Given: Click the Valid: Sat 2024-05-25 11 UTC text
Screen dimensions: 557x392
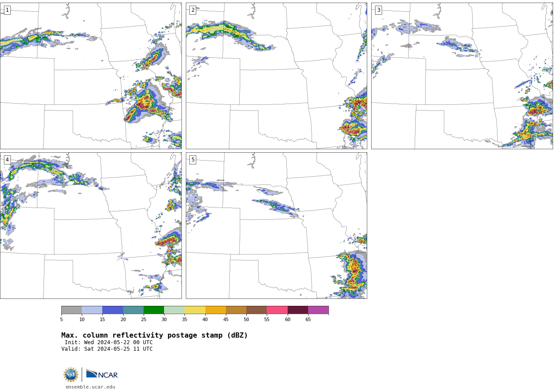Looking at the screenshot, I should pyautogui.click(x=107, y=349).
